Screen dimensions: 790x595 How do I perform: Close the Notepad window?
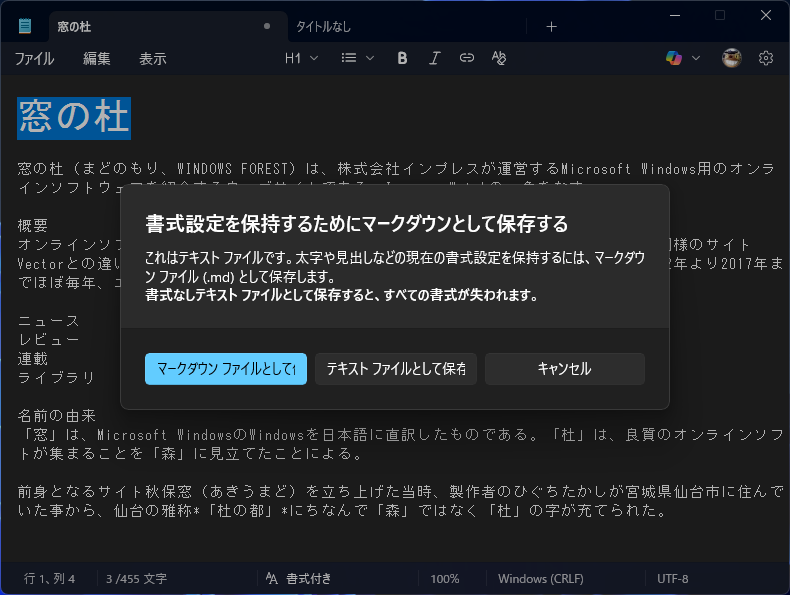[766, 16]
